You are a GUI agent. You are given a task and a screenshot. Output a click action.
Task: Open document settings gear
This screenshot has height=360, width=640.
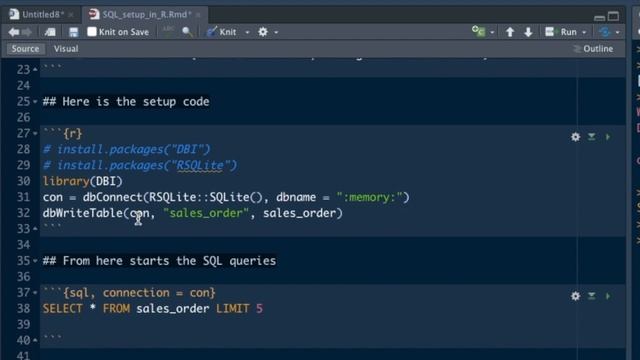tap(263, 32)
